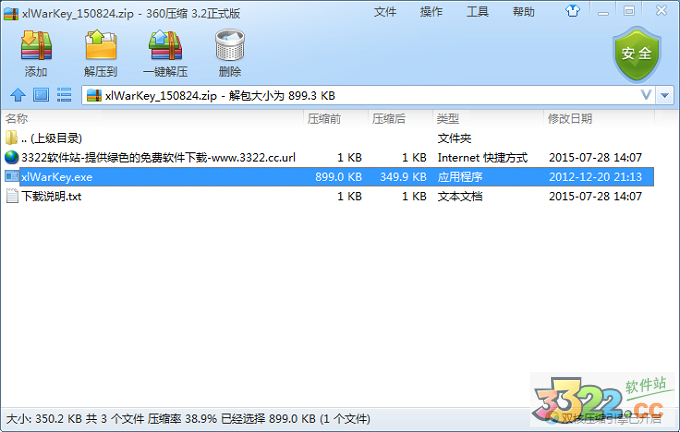Viewport: 680px width, 432px height.
Task: Open the 操作 menu
Action: [431, 12]
